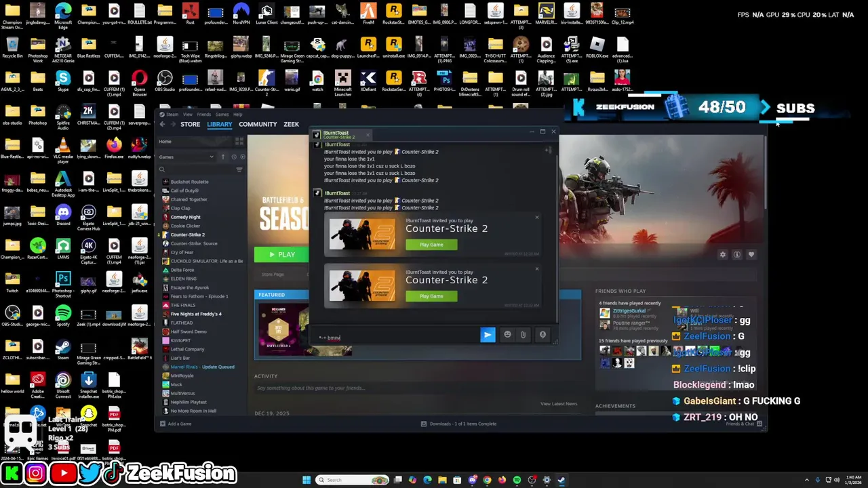Image resolution: width=868 pixels, height=488 pixels.
Task: Dismiss the first Counter-Strike 2 invite card
Action: (537, 217)
